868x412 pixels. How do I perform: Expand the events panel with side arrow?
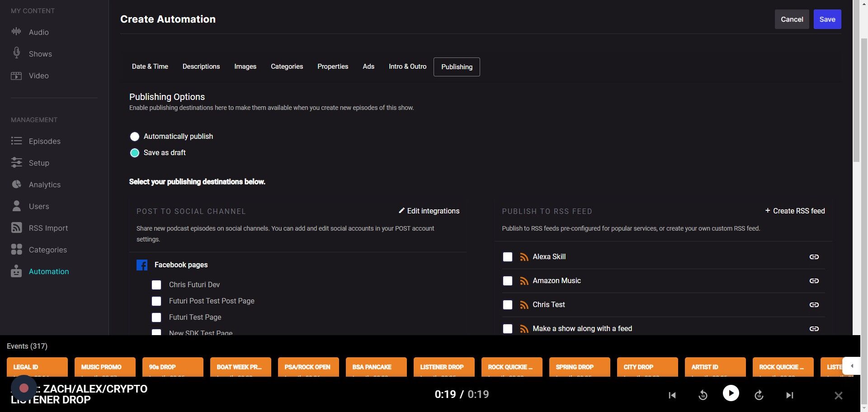pyautogui.click(x=852, y=366)
